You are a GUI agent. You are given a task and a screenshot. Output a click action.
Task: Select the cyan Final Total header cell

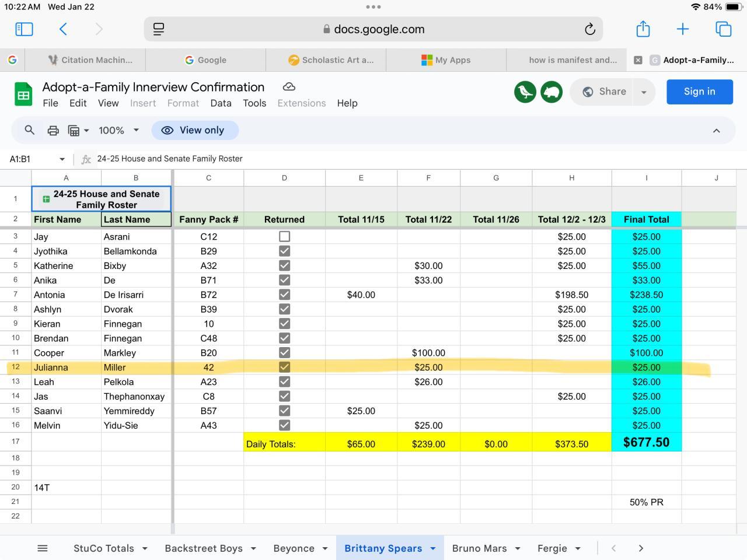point(646,219)
